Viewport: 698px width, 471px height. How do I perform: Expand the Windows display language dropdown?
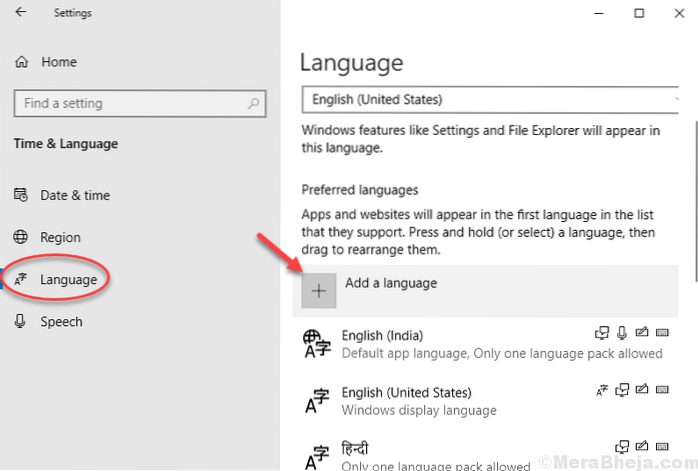[490, 100]
